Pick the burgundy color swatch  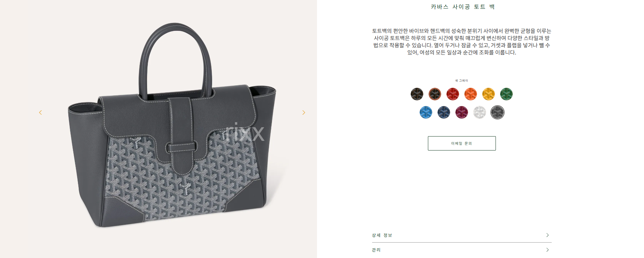click(462, 112)
